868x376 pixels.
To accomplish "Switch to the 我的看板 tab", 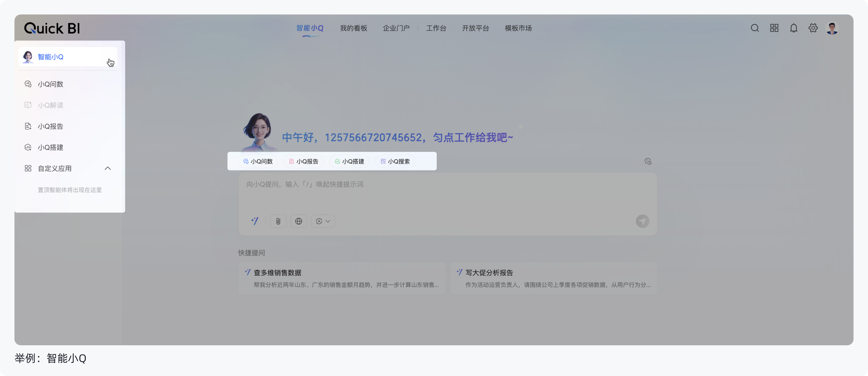I will pyautogui.click(x=354, y=28).
